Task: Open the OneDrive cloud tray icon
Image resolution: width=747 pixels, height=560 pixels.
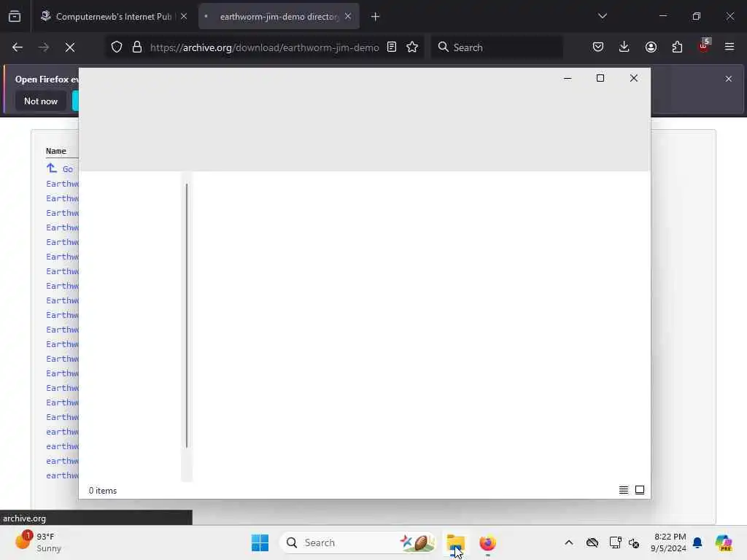Action: pyautogui.click(x=592, y=542)
